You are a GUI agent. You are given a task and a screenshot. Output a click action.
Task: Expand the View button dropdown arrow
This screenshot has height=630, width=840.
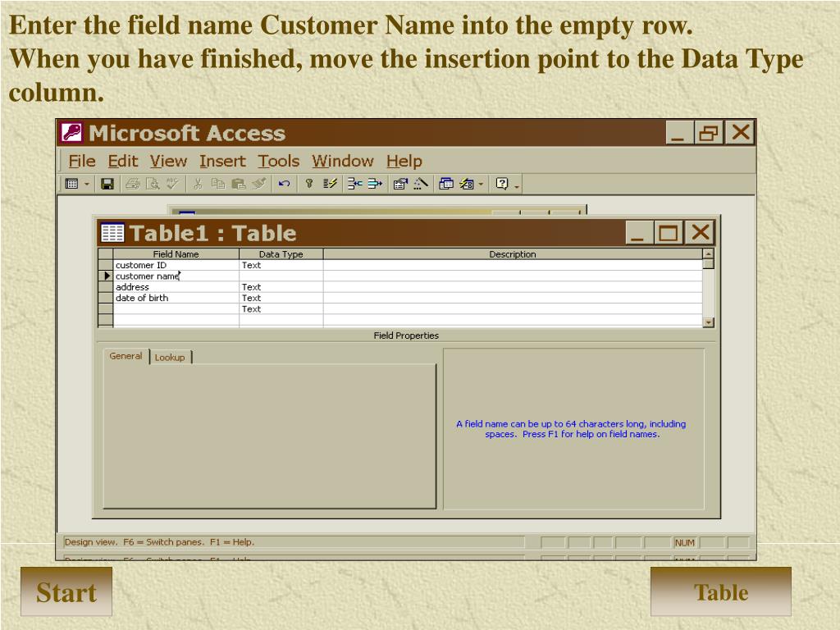pyautogui.click(x=87, y=185)
